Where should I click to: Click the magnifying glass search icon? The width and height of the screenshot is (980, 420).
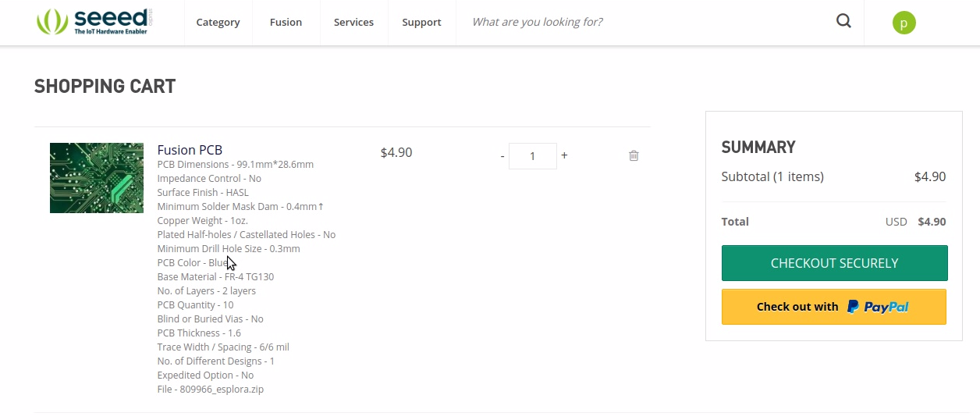(843, 21)
